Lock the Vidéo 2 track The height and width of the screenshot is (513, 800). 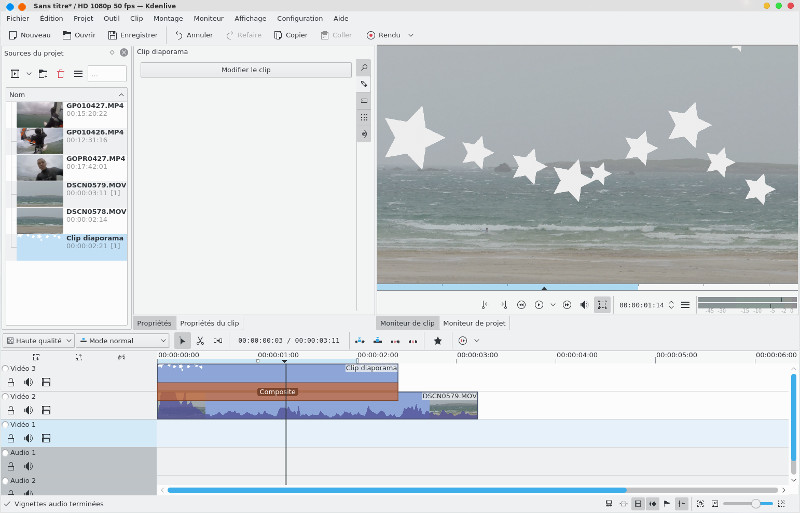point(11,410)
